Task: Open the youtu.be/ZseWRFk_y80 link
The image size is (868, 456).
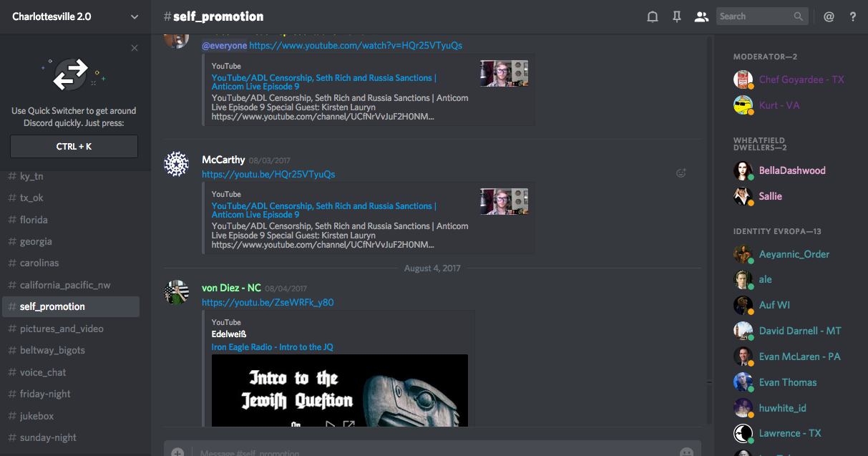Action: pos(268,302)
